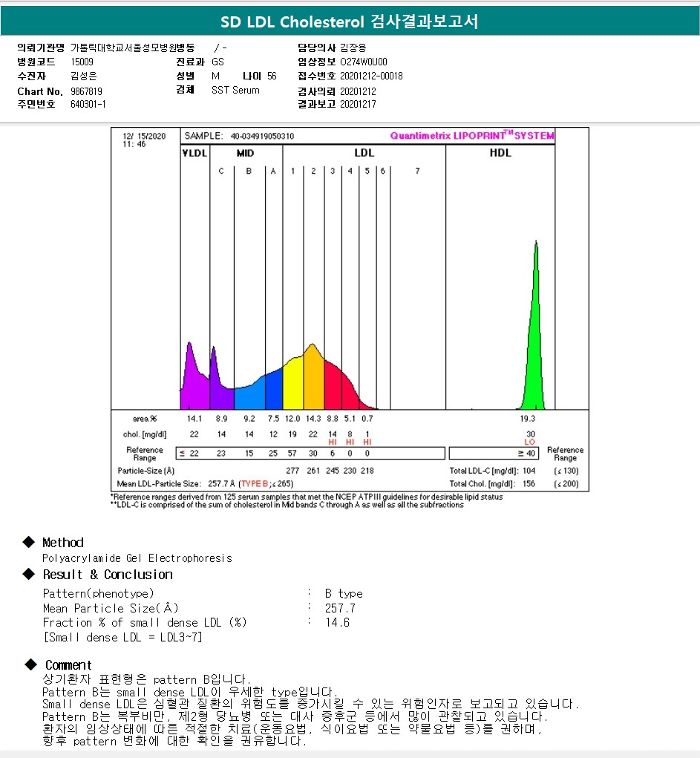The width and height of the screenshot is (700, 758).
Task: Click red "TYPE B" text in chart
Action: [x=254, y=483]
